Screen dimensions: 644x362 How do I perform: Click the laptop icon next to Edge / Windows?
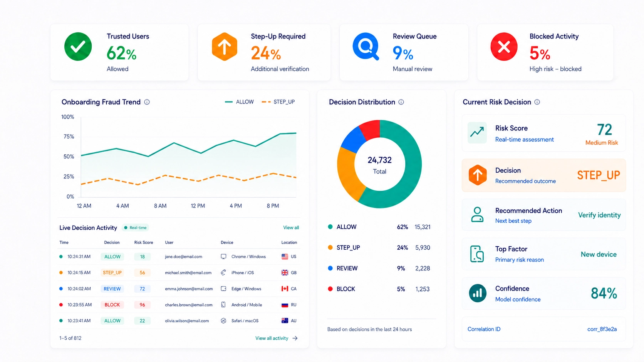(223, 289)
